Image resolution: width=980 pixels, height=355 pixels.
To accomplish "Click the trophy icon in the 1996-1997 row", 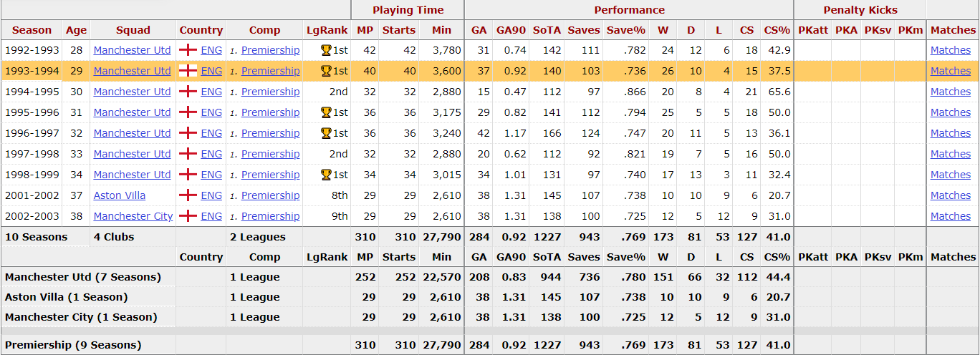I will tap(326, 133).
